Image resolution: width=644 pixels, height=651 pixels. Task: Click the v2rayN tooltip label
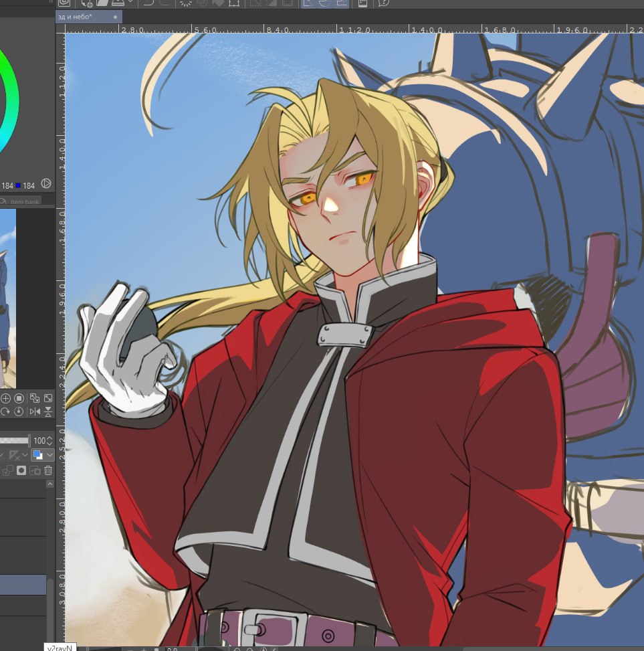[60, 648]
